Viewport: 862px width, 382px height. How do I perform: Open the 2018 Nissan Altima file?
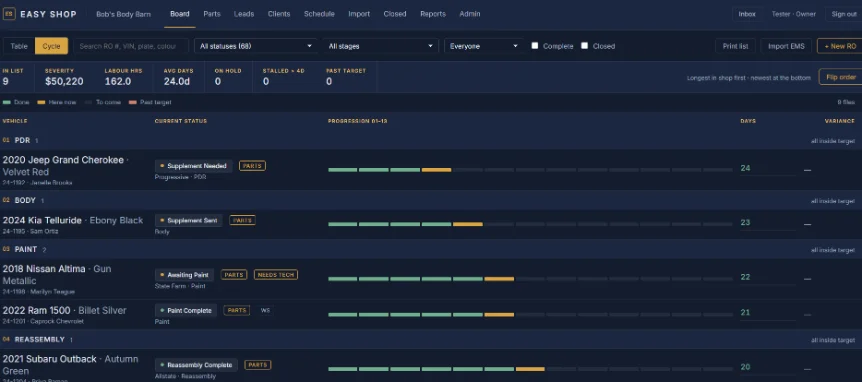tap(57, 275)
